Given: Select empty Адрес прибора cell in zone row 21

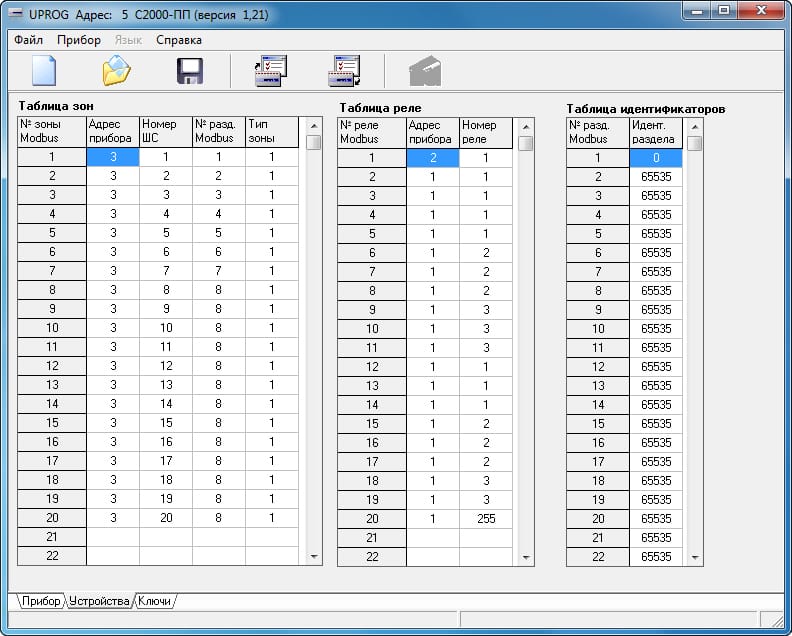Looking at the screenshot, I should coord(113,536).
